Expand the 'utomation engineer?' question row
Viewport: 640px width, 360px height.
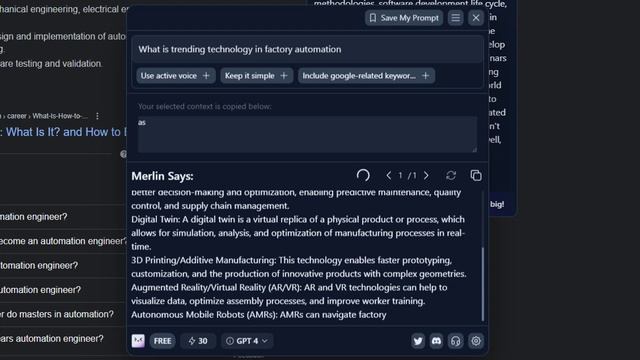click(63, 290)
